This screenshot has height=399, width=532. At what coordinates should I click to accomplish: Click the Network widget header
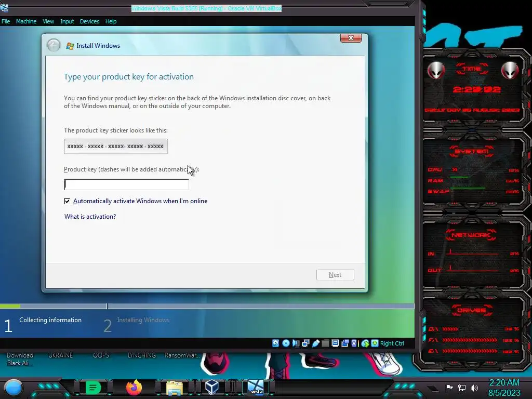tap(471, 235)
